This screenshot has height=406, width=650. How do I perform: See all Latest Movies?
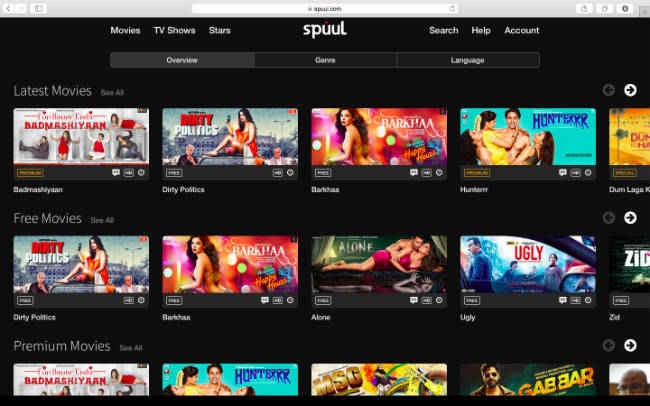(112, 92)
